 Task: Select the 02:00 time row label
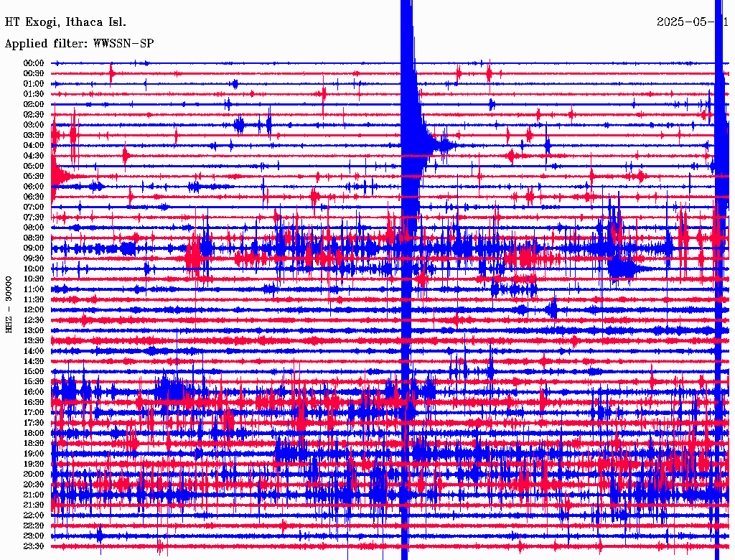(34, 105)
